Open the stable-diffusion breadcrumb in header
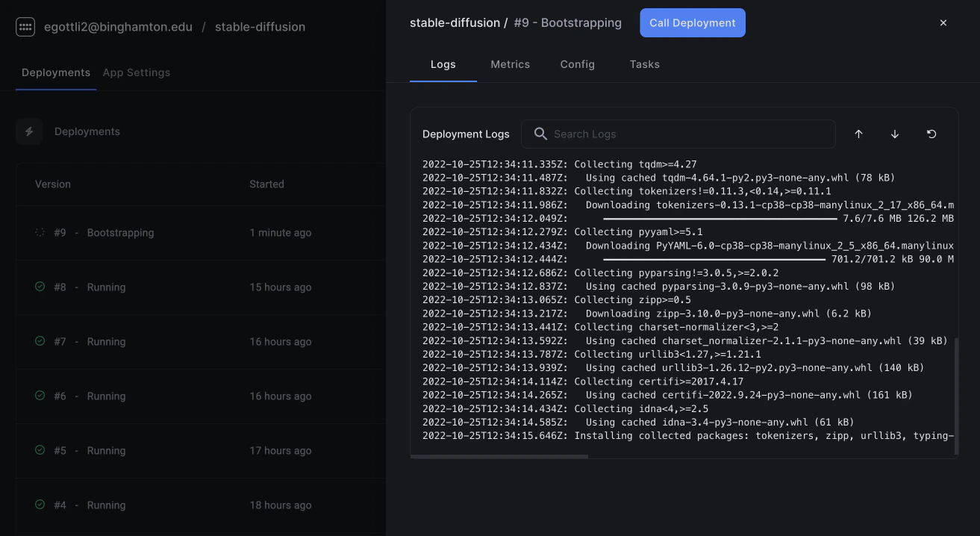The image size is (980, 536). [x=260, y=27]
